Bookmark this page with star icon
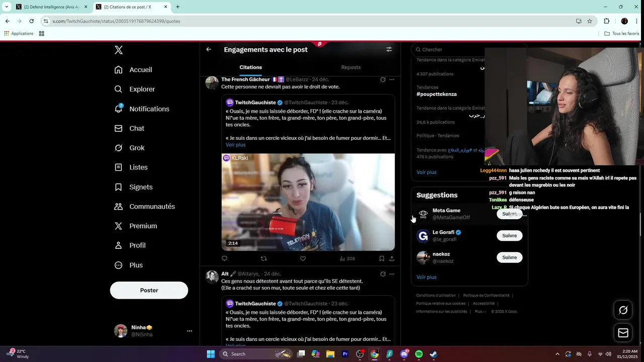The width and height of the screenshot is (644, 362). point(590,21)
